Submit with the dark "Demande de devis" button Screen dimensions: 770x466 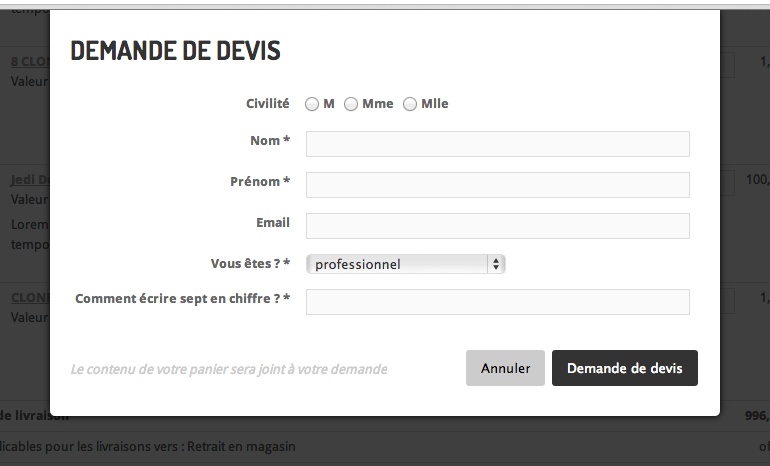(x=624, y=368)
